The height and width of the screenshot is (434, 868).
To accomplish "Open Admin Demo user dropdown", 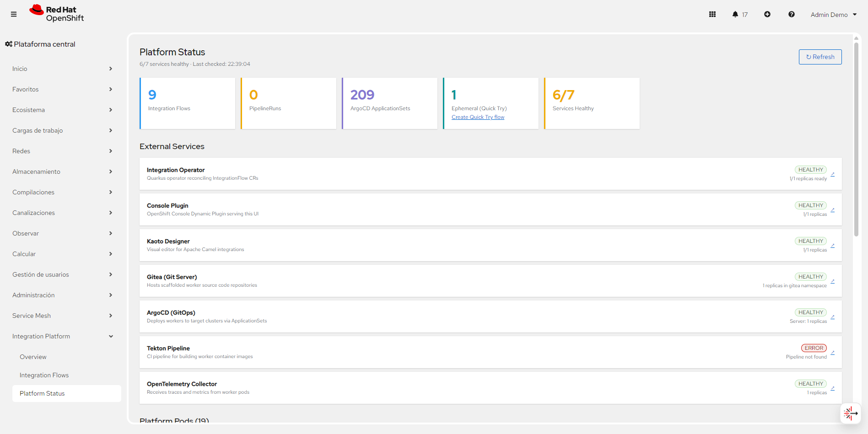I will click(834, 15).
